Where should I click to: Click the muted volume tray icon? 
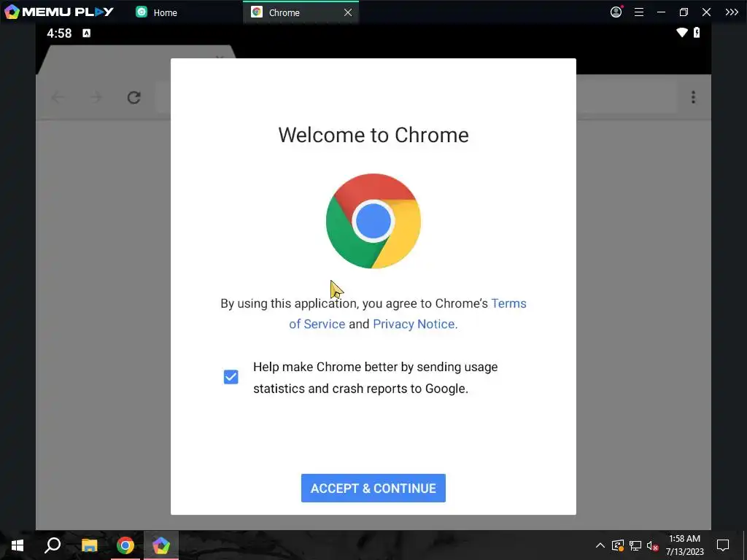pos(653,545)
